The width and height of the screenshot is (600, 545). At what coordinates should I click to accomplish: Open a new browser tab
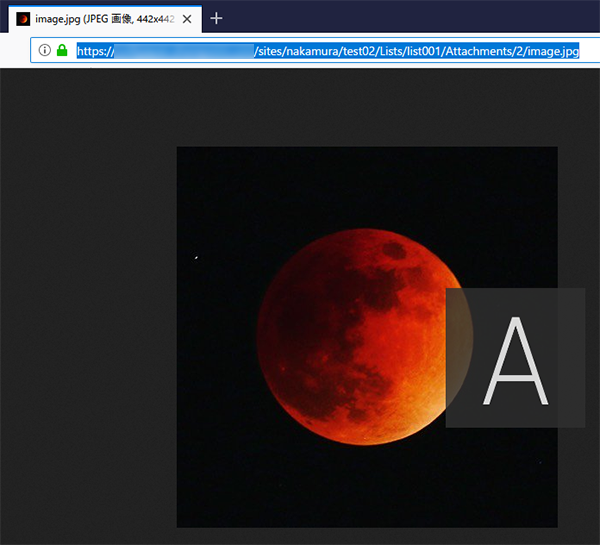pos(216,18)
